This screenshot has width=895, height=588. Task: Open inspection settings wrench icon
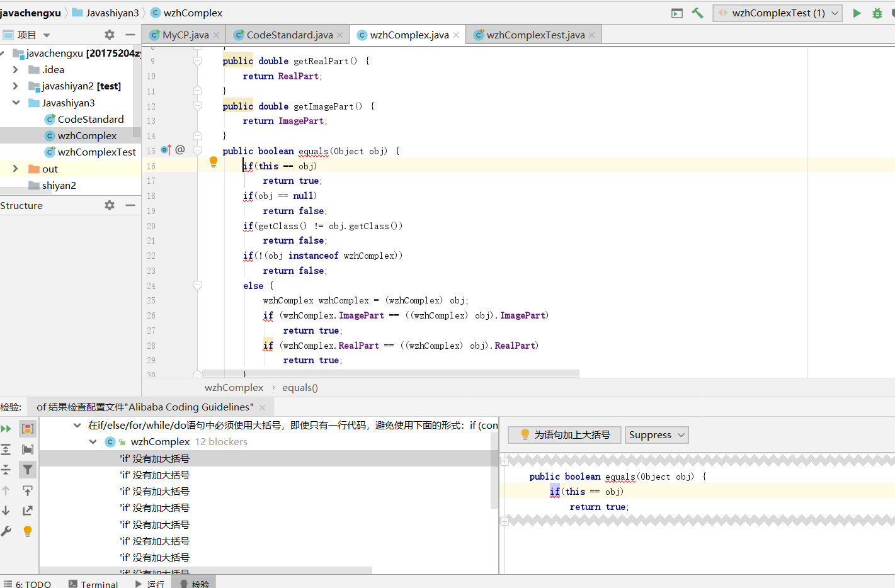click(6, 531)
